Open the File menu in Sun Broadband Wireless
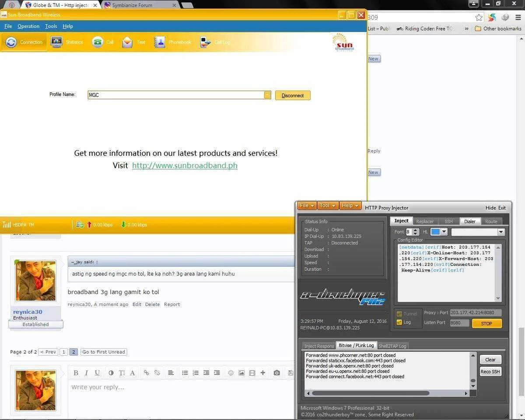This screenshot has width=525, height=420. tap(8, 26)
